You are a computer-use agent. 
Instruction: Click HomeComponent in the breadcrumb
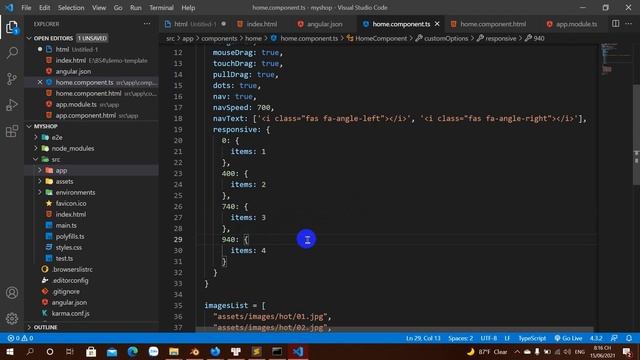[381, 38]
